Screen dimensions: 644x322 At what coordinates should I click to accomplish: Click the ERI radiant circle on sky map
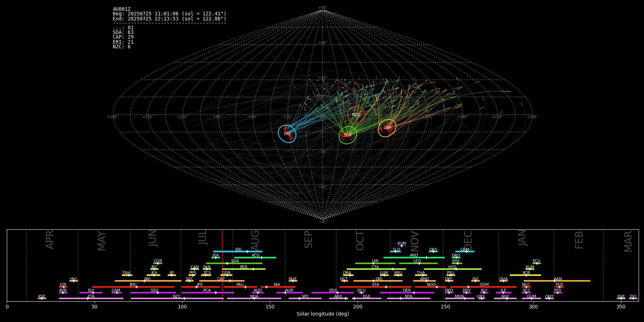pyautogui.click(x=287, y=134)
